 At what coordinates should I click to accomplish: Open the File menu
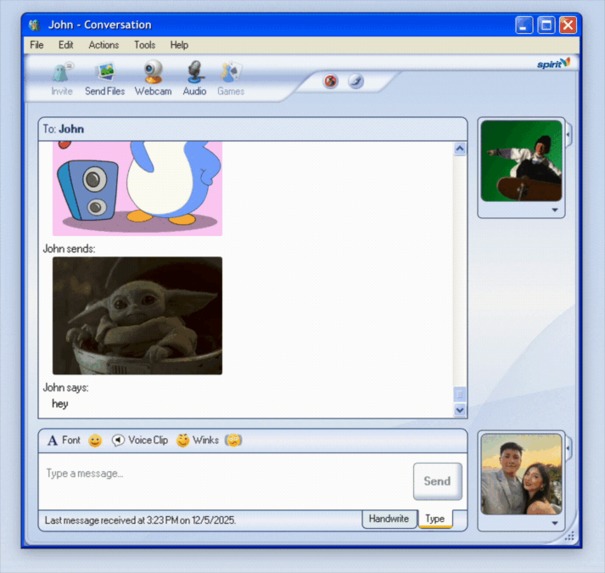coord(37,45)
